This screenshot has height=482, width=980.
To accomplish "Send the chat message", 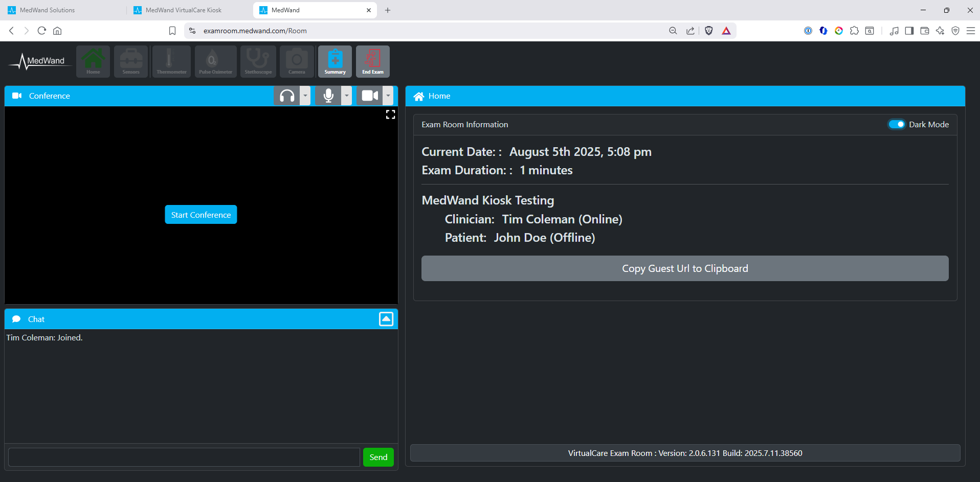I will [x=378, y=457].
